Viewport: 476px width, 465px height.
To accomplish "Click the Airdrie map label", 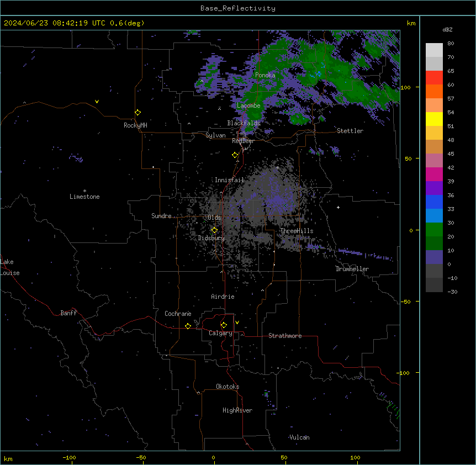I will coord(223,297).
